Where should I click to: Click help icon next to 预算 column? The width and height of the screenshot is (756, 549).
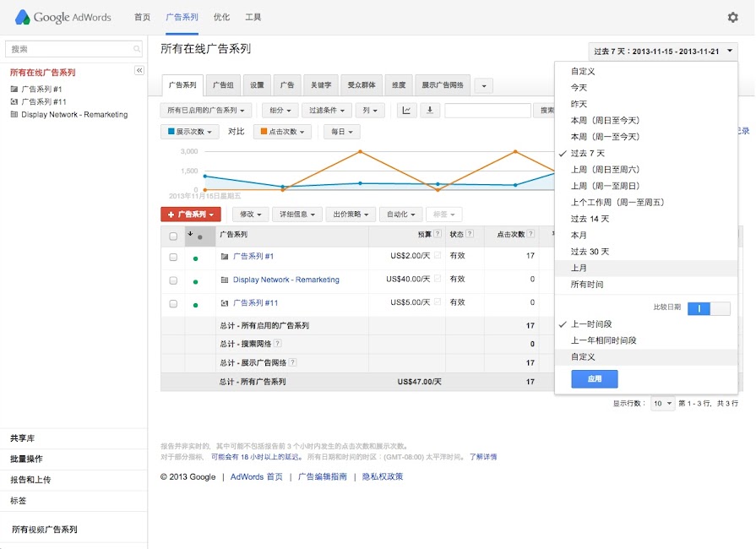click(x=438, y=234)
